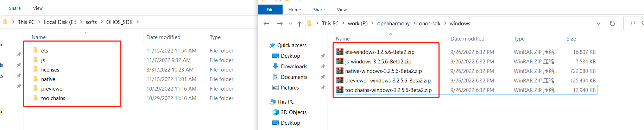Select js-windows-3.2.5.6-Beta2.zip archive icon
This screenshot has height=130, width=644.
click(340, 61)
